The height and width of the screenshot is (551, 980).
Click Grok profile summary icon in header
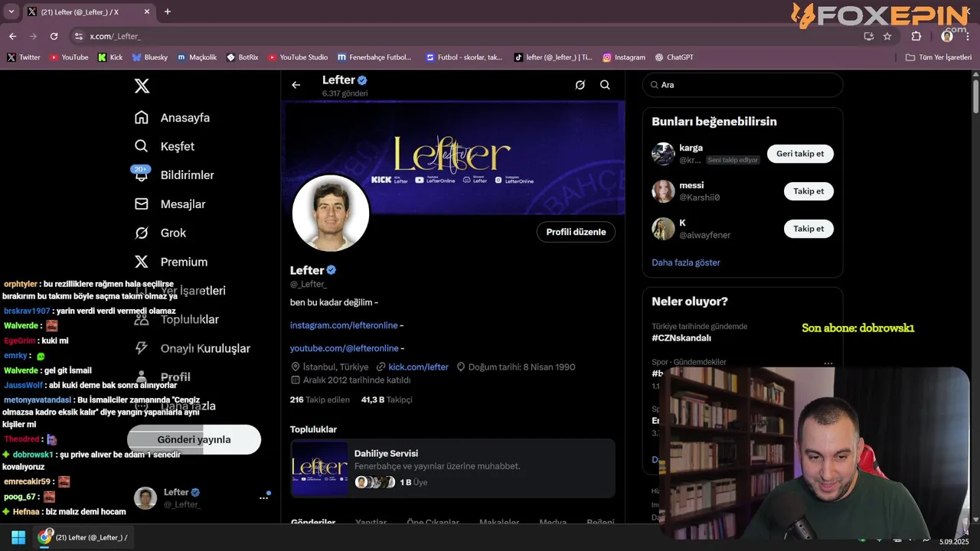[x=580, y=85]
